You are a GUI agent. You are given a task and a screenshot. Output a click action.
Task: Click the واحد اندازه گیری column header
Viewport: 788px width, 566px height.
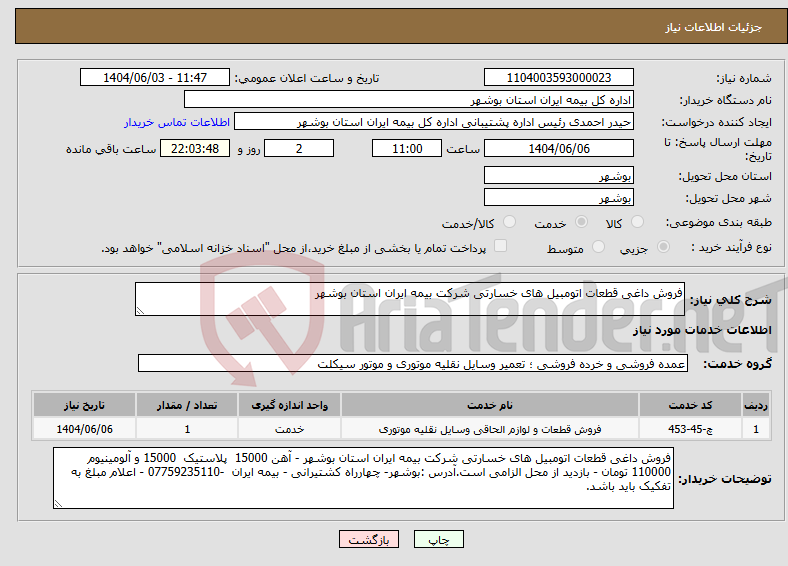click(x=289, y=405)
